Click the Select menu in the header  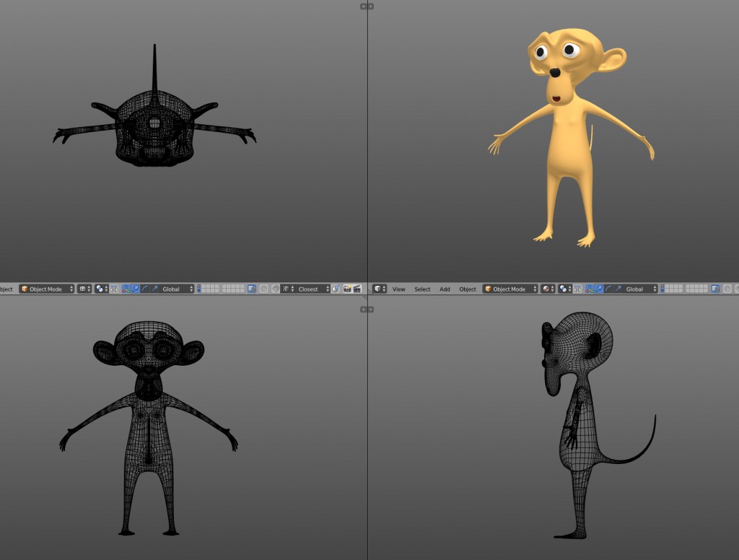pos(422,289)
